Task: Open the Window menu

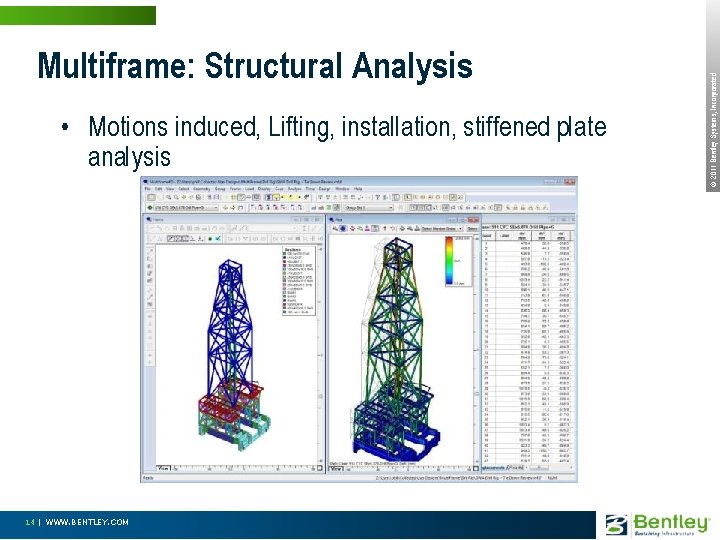Action: pyautogui.click(x=342, y=189)
